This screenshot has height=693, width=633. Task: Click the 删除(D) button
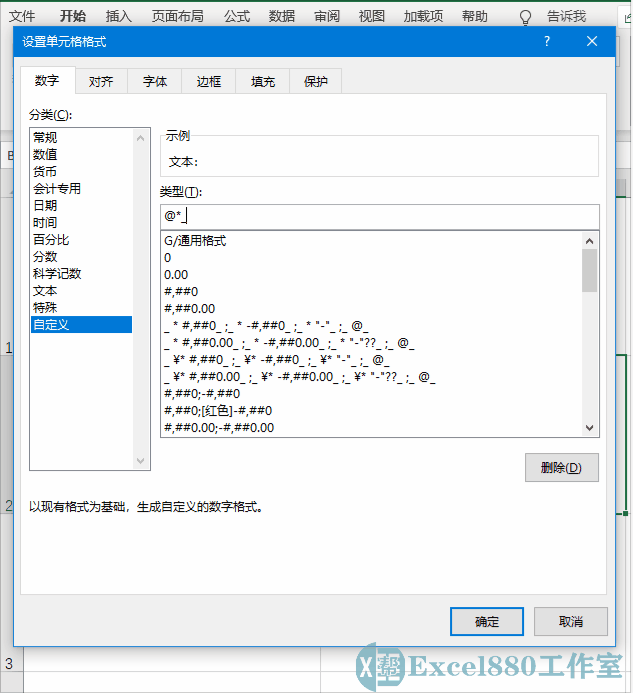click(561, 467)
